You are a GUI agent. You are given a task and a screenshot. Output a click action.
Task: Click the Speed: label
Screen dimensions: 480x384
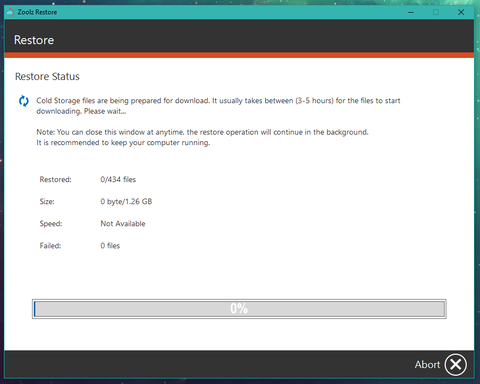(x=51, y=224)
